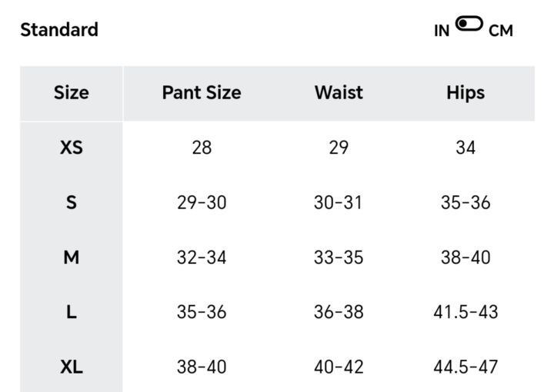Image resolution: width=554 pixels, height=392 pixels.
Task: Select the XS size row label
Action: (x=71, y=148)
